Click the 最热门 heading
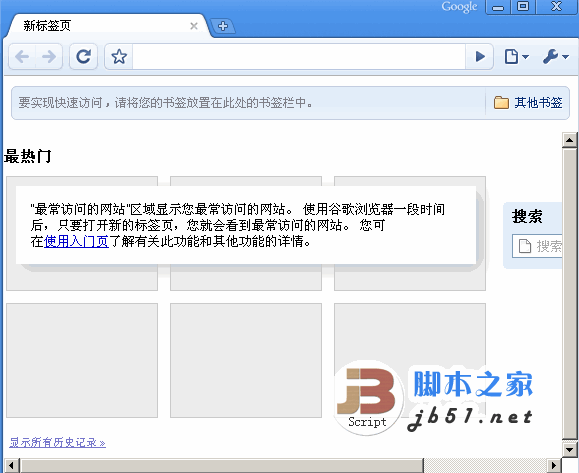579x473 pixels. 27,156
